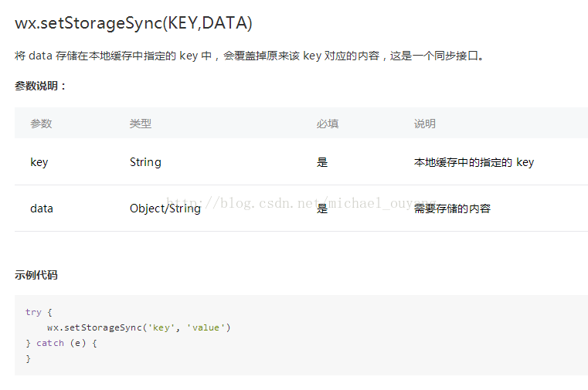Select the Object/String type cell
Image resolution: width=588 pixels, height=390 pixels.
click(x=165, y=209)
